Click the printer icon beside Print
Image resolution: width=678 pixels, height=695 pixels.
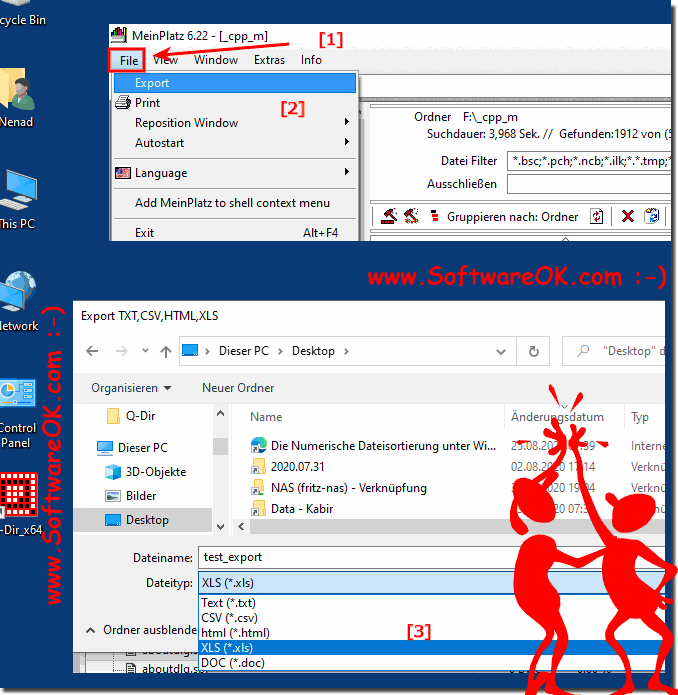click(x=123, y=102)
